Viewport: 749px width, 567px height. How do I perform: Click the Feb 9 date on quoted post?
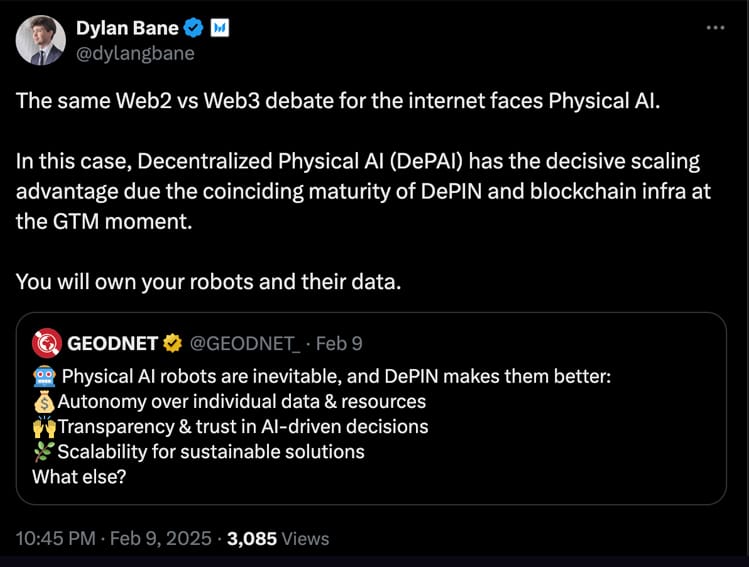coord(339,344)
